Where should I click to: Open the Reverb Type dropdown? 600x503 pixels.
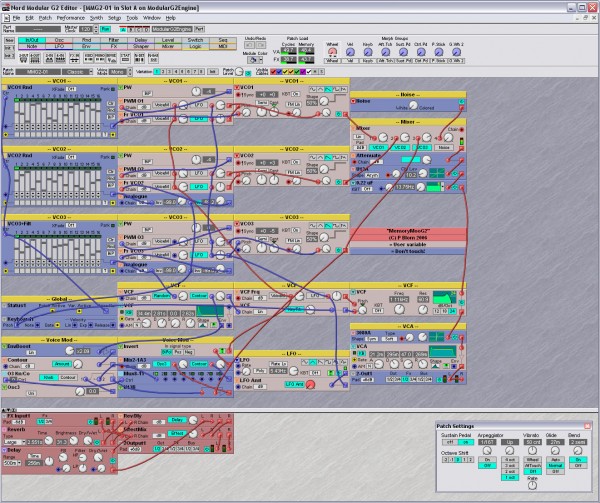click(x=14, y=442)
